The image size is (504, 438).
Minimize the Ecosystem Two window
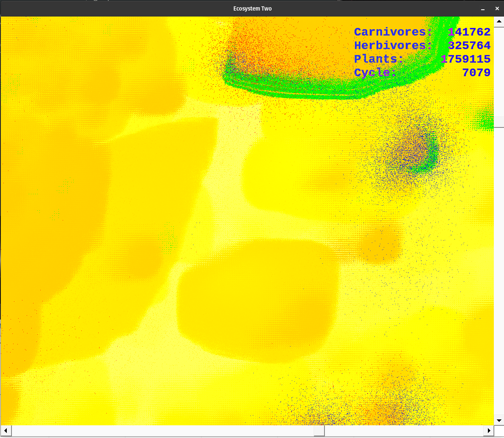(482, 8)
